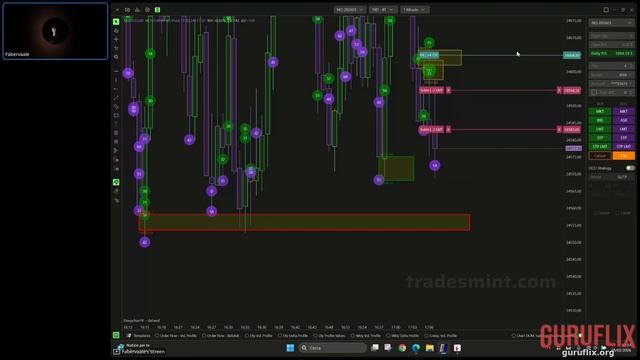Screen dimensions: 640x360
Task: Expand the order panel instrument dropdown
Action: tap(611, 23)
